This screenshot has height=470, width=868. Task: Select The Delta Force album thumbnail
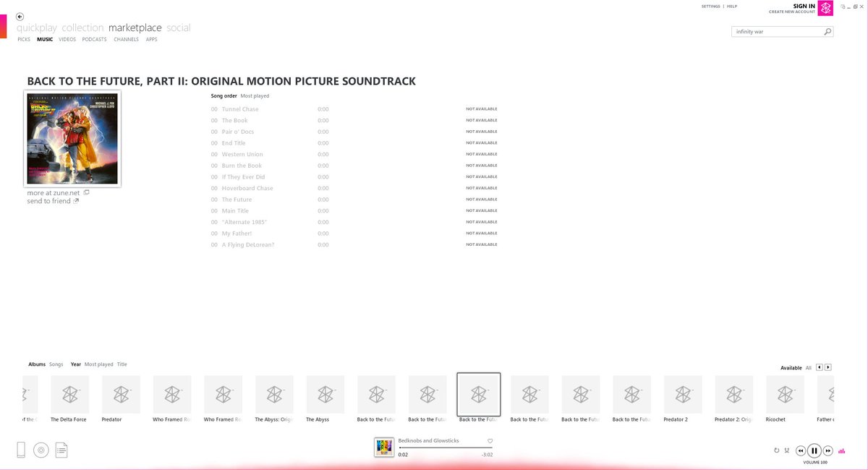[x=69, y=394]
